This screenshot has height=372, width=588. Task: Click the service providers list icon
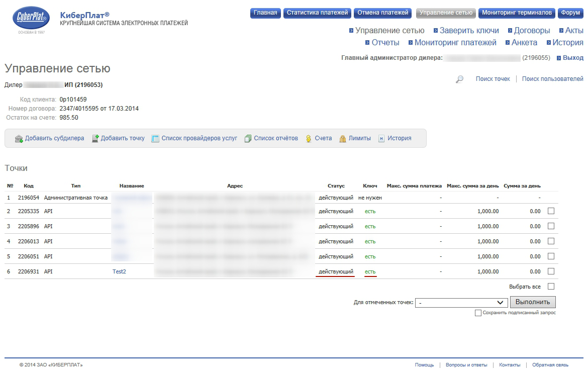tap(155, 139)
